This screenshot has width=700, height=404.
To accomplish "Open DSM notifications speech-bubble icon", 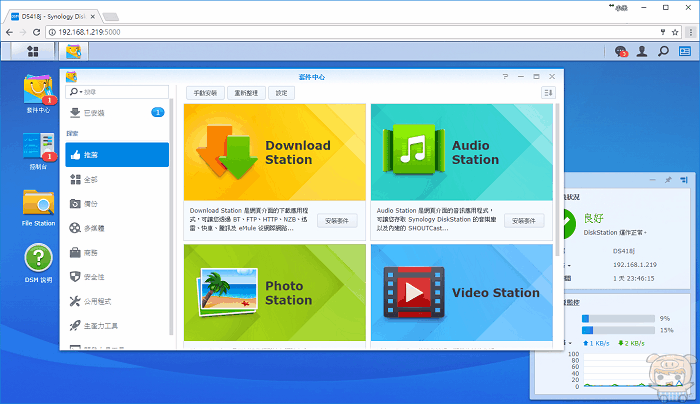I will pos(621,51).
